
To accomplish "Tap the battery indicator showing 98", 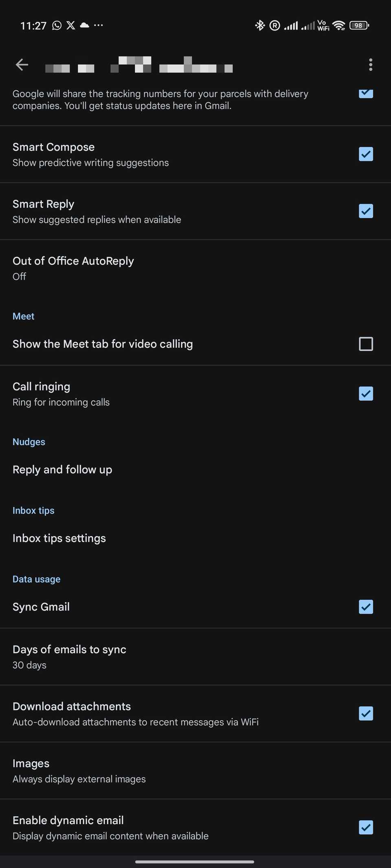I will 358,25.
